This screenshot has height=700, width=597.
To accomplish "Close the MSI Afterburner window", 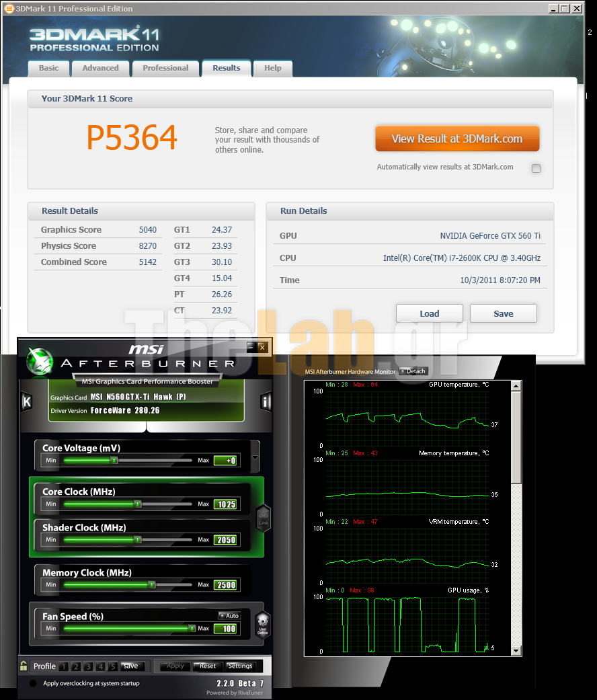I will pos(262,347).
